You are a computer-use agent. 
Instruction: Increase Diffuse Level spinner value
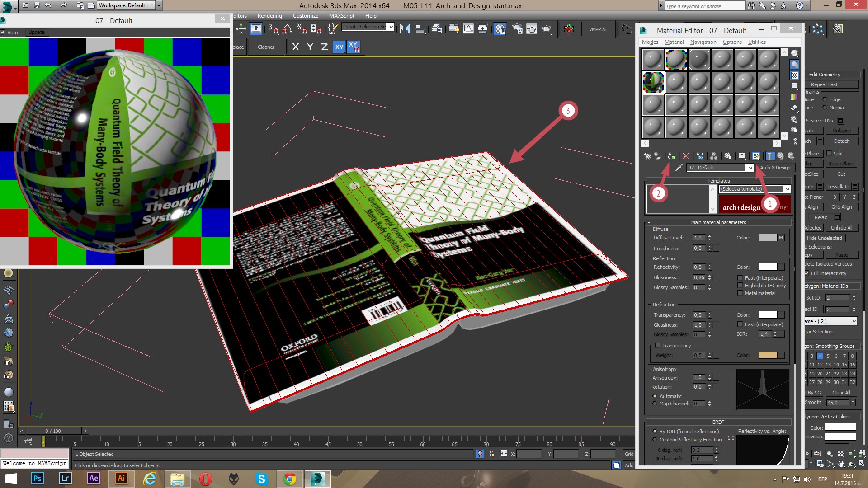[709, 236]
